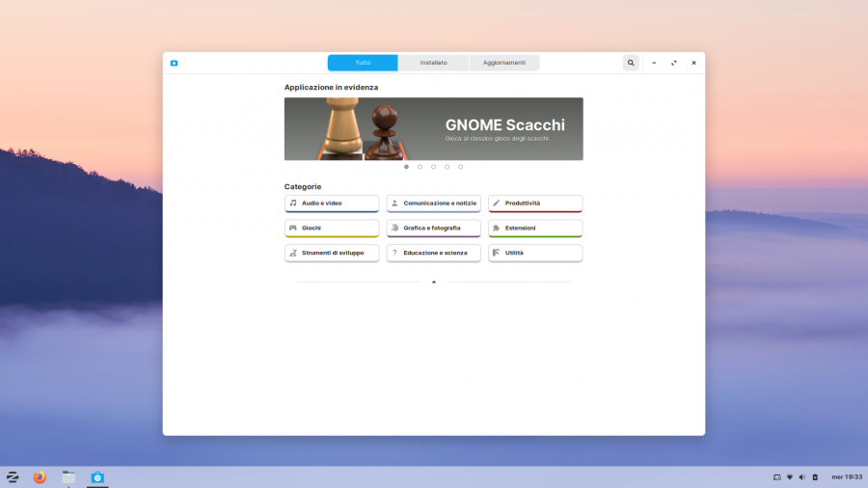The width and height of the screenshot is (868, 488).
Task: Open the GNOME Scacchi featured banner
Action: click(433, 128)
